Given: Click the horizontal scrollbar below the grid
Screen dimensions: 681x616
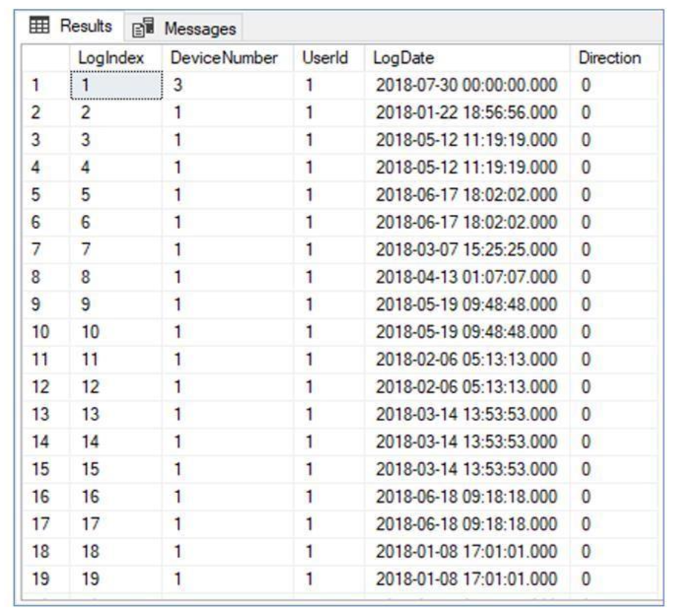Looking at the screenshot, I should (x=340, y=601).
